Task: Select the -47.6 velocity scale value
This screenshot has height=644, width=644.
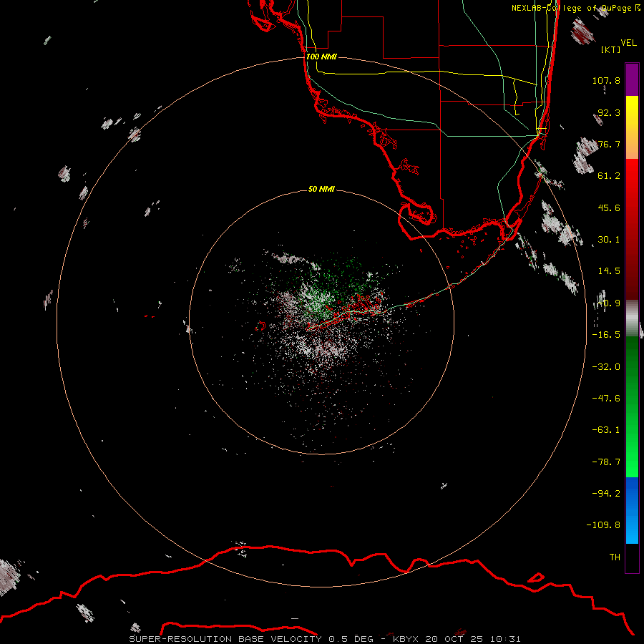Action: click(x=606, y=399)
